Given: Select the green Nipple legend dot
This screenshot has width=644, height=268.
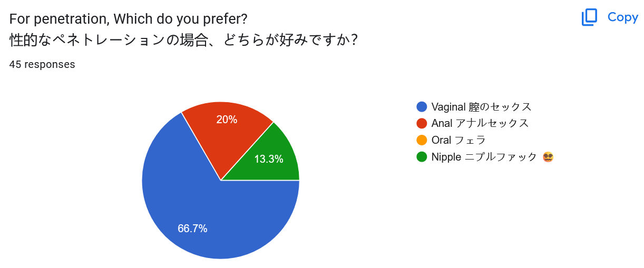Looking at the screenshot, I should click(422, 157).
